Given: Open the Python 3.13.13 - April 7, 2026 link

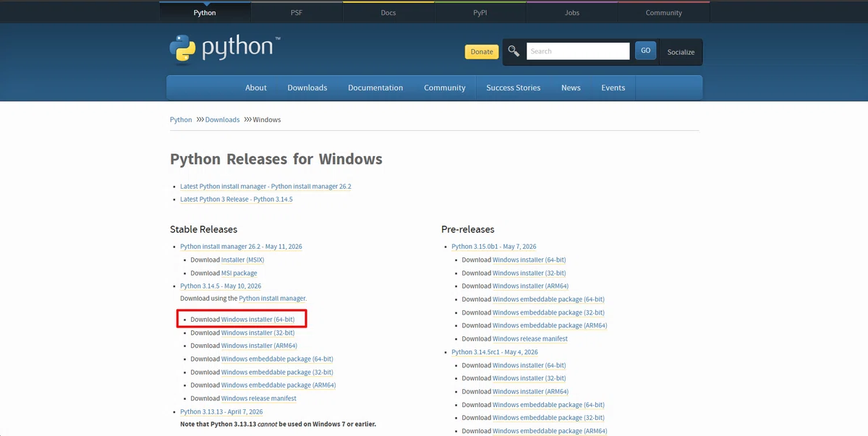Looking at the screenshot, I should tap(221, 411).
